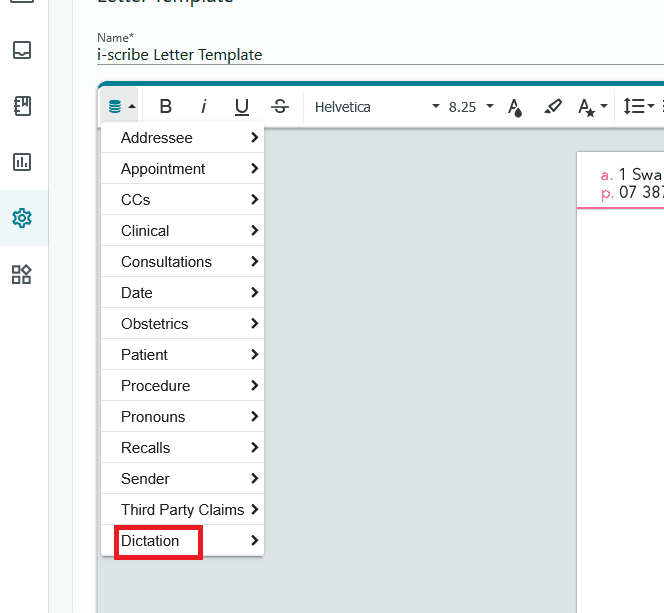Expand the Dictation submenu
The width and height of the screenshot is (664, 613).
pos(183,541)
